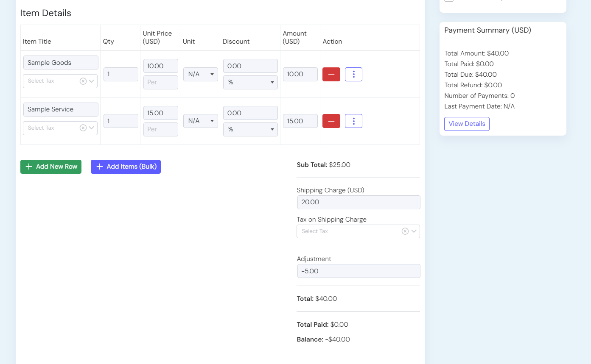Click the Unit Price field showing 10.00

[161, 66]
